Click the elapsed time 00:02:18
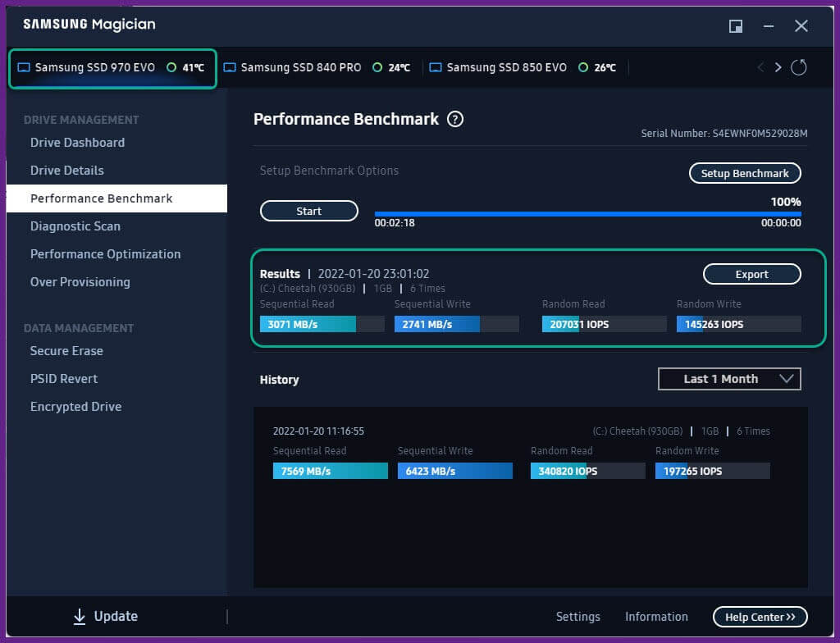This screenshot has width=840, height=643. (x=395, y=223)
